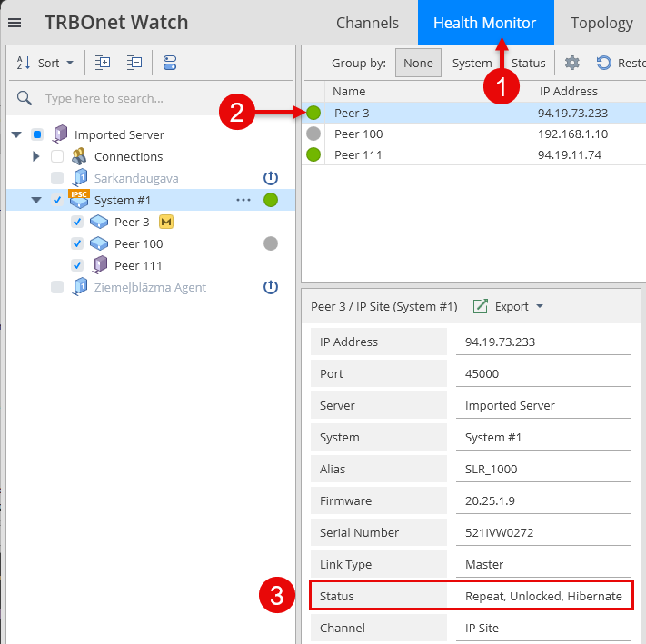Toggle the Imported Server checkbox
646x644 pixels.
37,134
